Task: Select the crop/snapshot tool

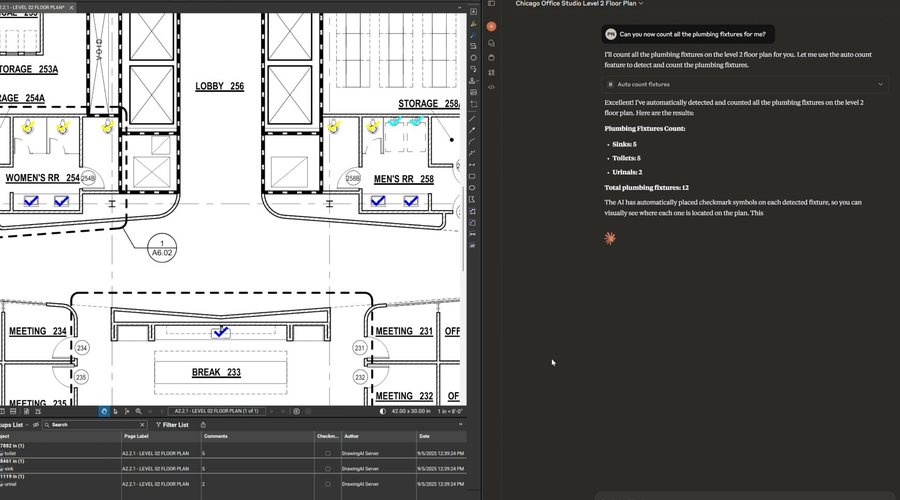Action: tap(473, 104)
